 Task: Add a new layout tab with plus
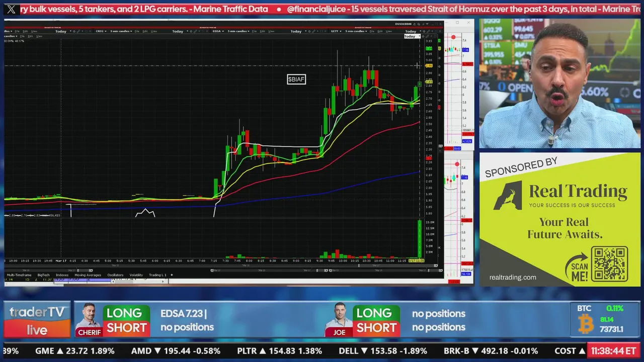click(172, 275)
